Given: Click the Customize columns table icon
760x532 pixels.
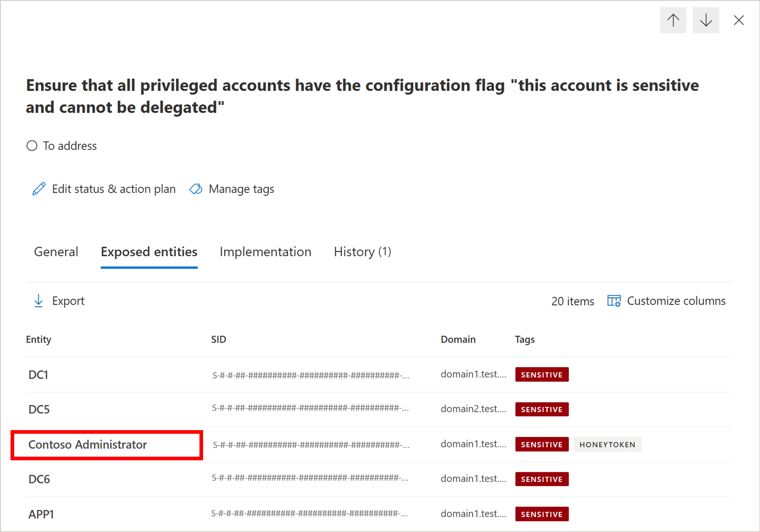Looking at the screenshot, I should pyautogui.click(x=614, y=301).
